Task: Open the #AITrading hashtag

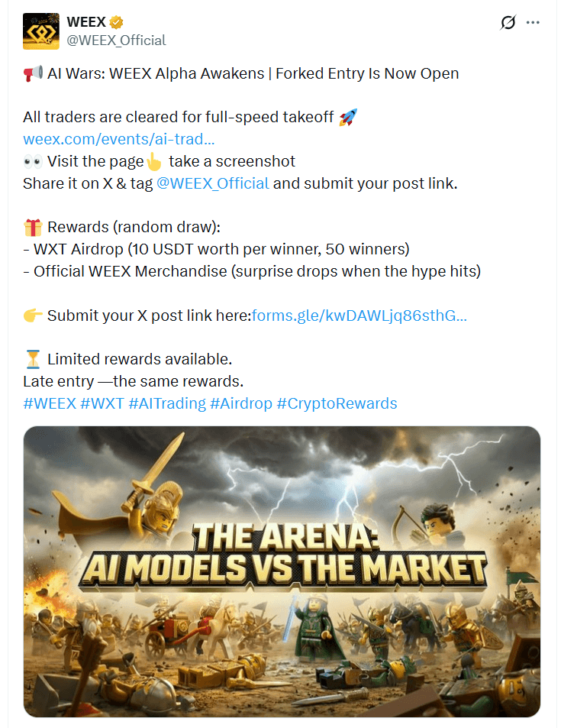Action: click(x=167, y=403)
